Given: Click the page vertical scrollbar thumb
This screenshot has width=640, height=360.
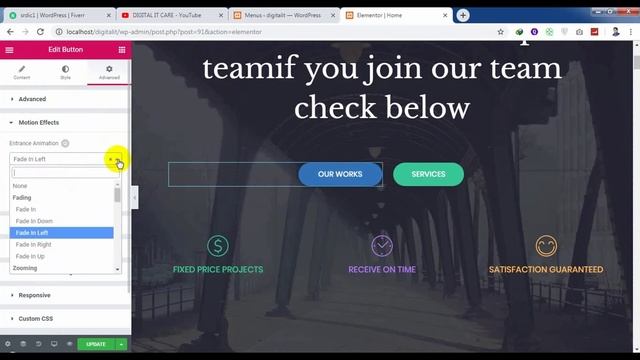Looking at the screenshot, I should click(636, 62).
